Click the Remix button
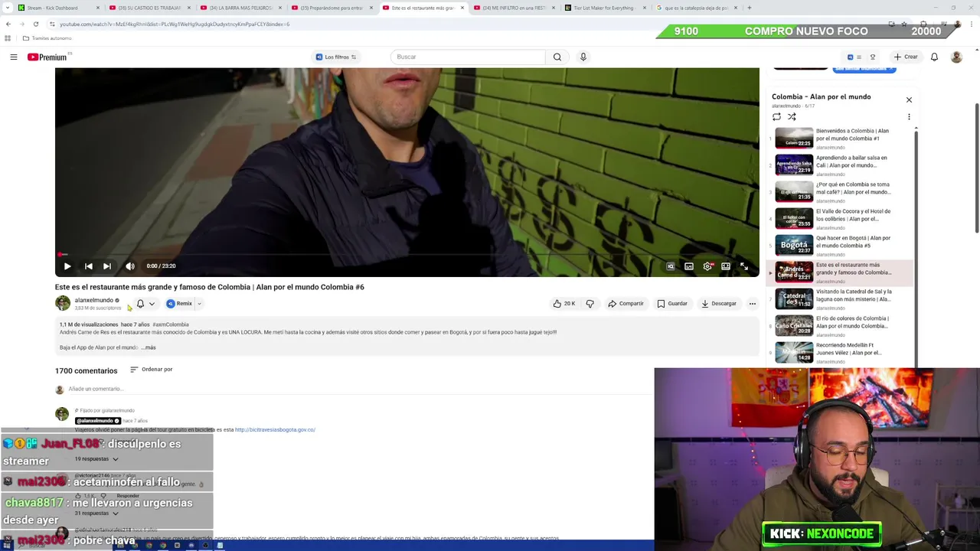 click(179, 304)
